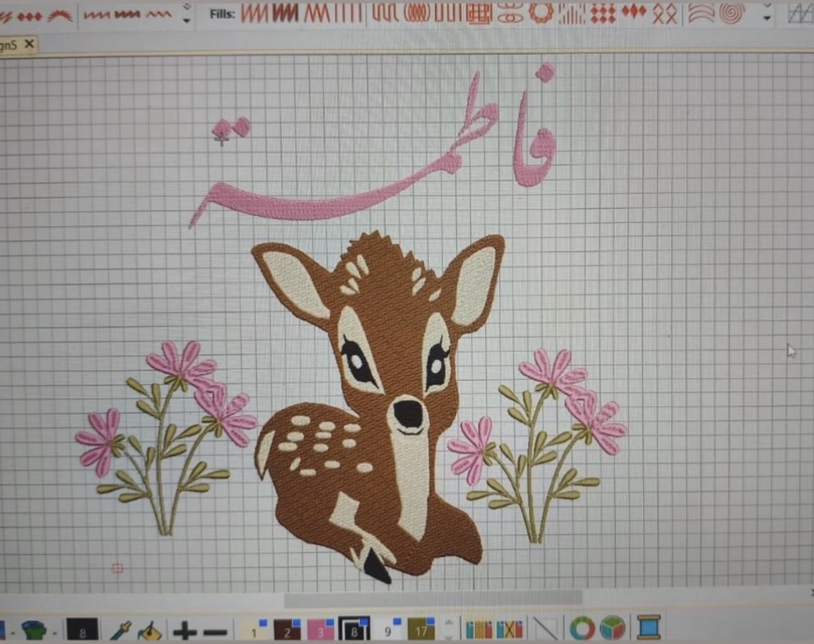The image size is (814, 644).
Task: Click the horizontal scrollbar below the design canvas
Action: pyautogui.click(x=433, y=597)
